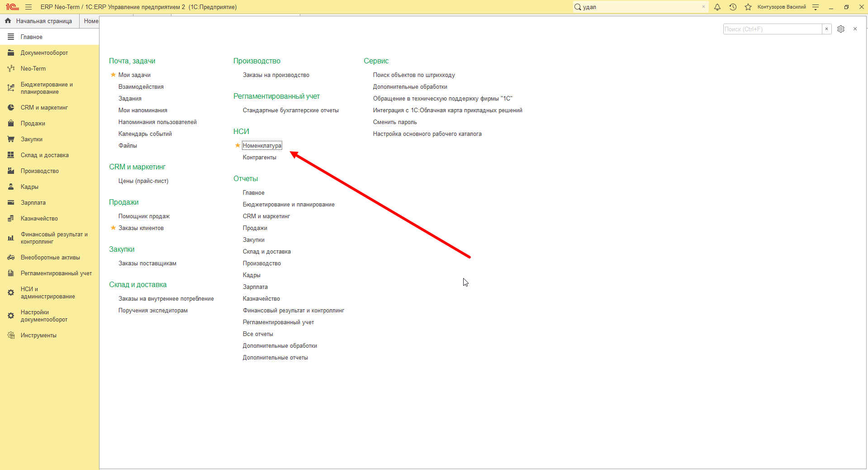Clear the menu search box
868x470 pixels.
click(826, 29)
